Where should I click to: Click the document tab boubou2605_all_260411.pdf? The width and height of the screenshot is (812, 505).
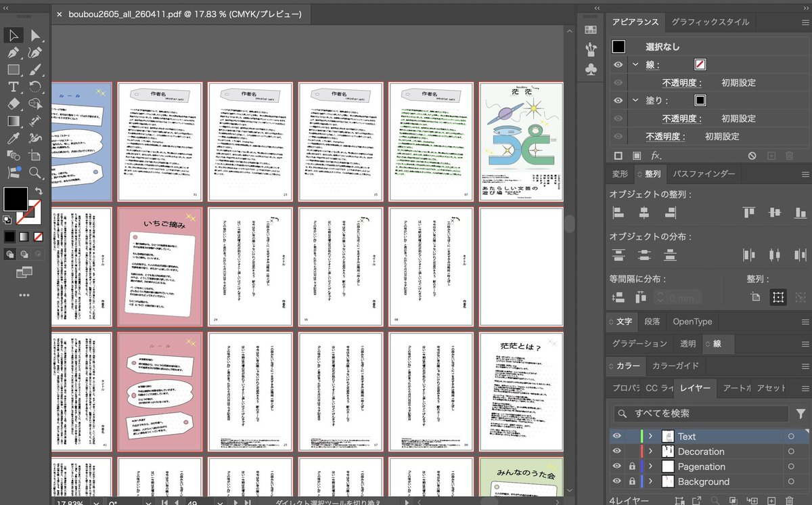[x=185, y=14]
